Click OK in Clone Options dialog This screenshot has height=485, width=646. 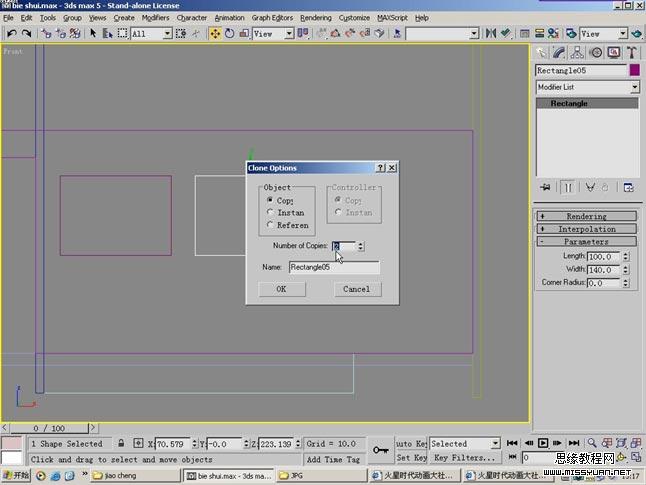[281, 289]
